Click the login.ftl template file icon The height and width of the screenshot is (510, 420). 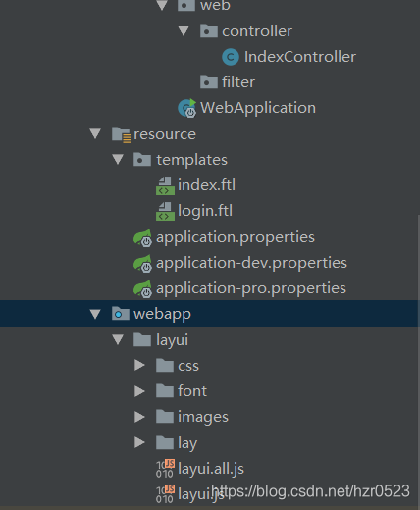tap(165, 211)
